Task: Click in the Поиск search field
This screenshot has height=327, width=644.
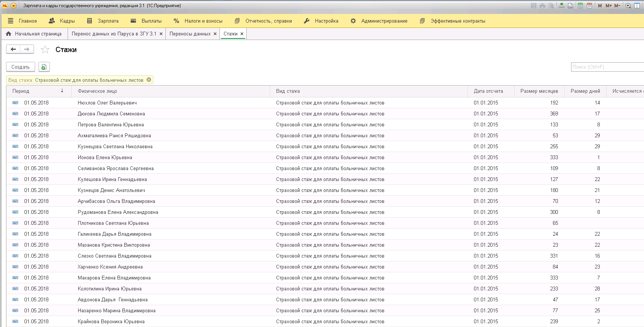Action: click(607, 67)
